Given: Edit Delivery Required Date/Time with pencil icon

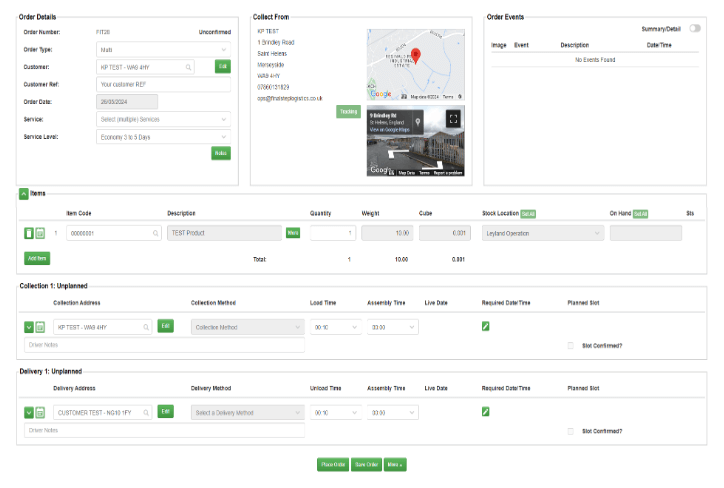Looking at the screenshot, I should pos(485,412).
